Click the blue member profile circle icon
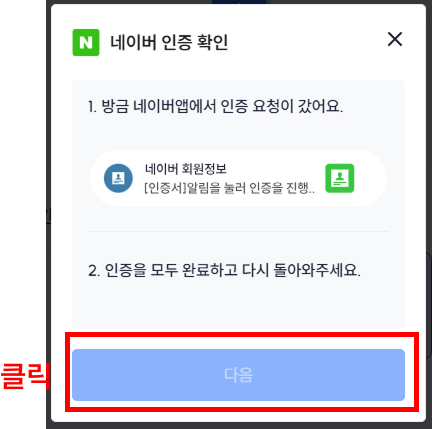 (118, 178)
